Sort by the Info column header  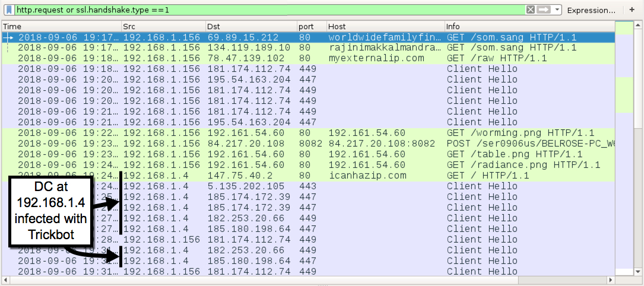pos(529,26)
